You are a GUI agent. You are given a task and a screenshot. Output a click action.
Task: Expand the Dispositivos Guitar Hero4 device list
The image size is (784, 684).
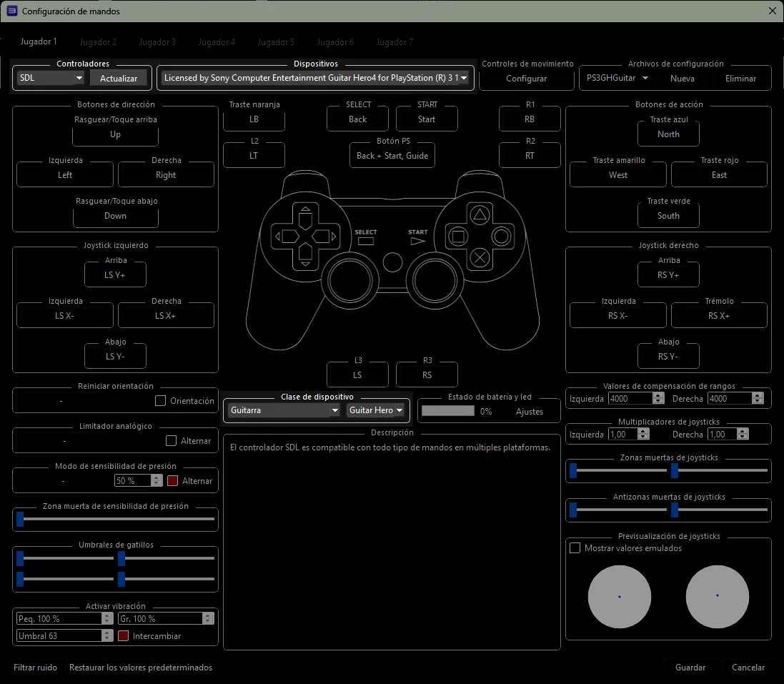tap(315, 78)
